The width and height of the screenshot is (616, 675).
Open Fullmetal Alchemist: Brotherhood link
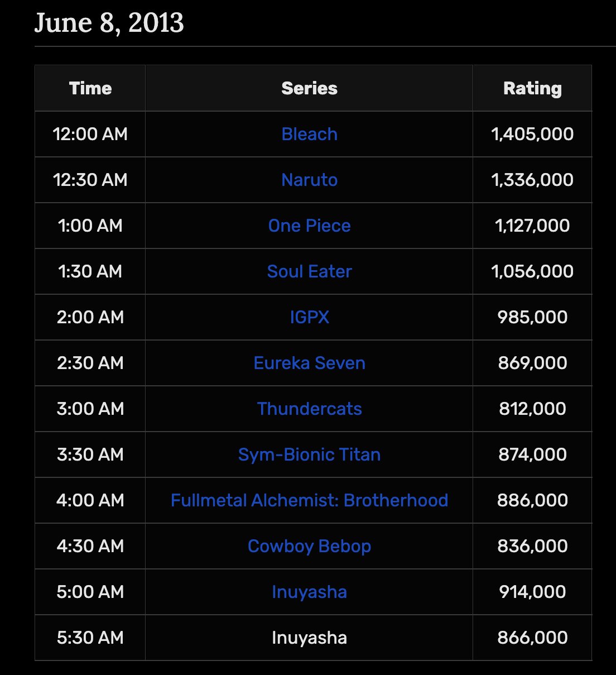point(309,500)
